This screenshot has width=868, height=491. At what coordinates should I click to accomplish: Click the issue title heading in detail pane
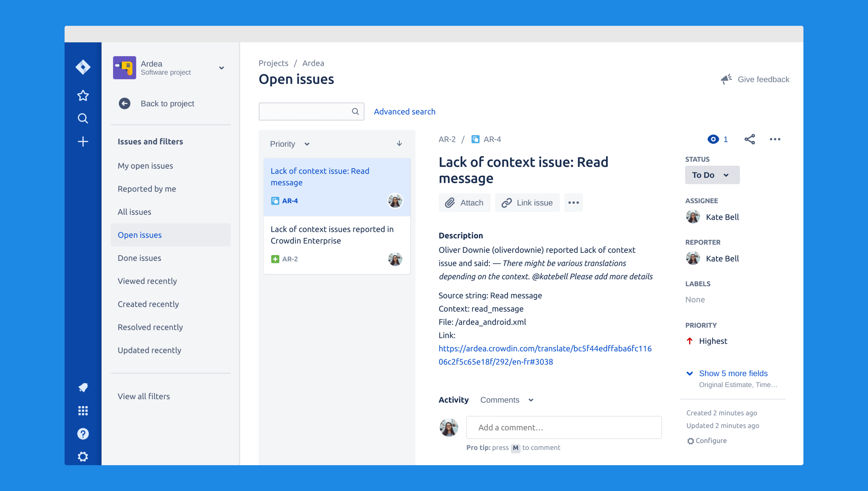point(523,170)
